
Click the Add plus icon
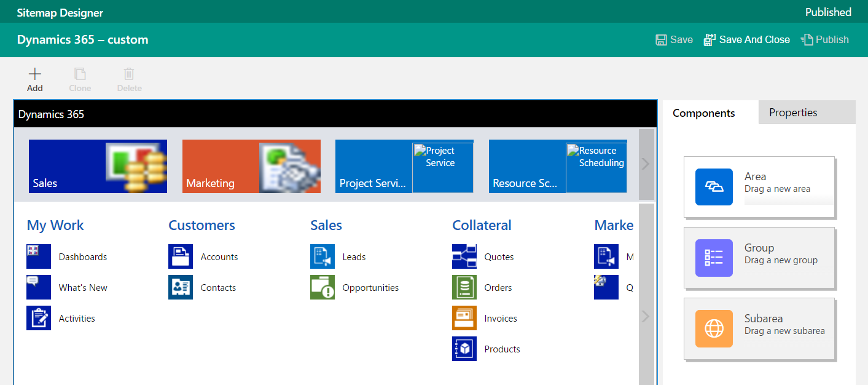pos(35,74)
